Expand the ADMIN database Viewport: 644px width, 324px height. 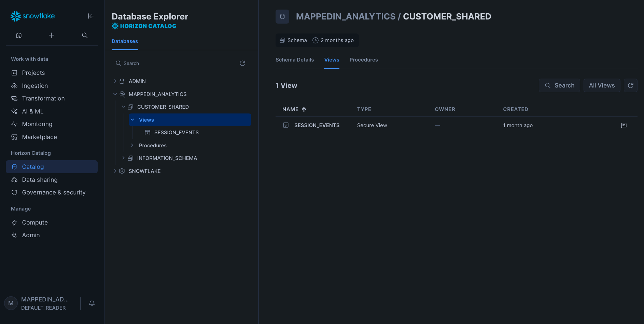coord(115,81)
